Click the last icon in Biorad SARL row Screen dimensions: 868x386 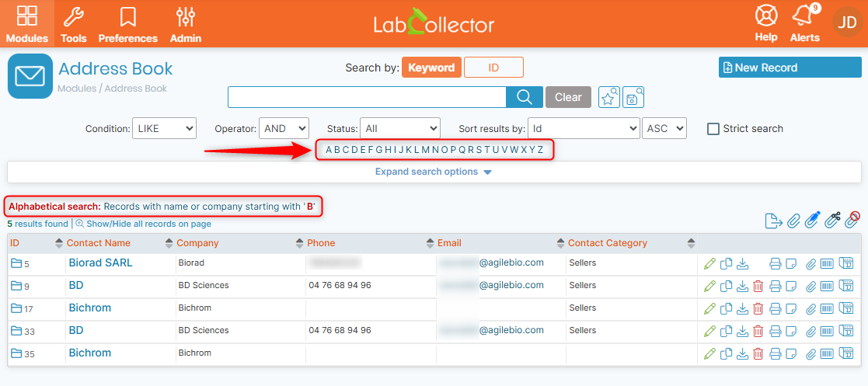pyautogui.click(x=846, y=264)
